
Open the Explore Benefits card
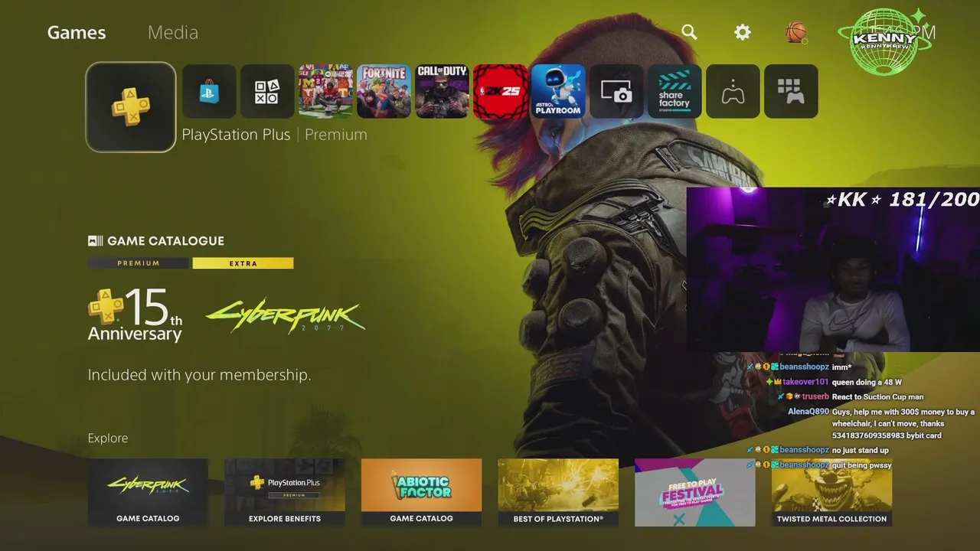[x=285, y=493]
